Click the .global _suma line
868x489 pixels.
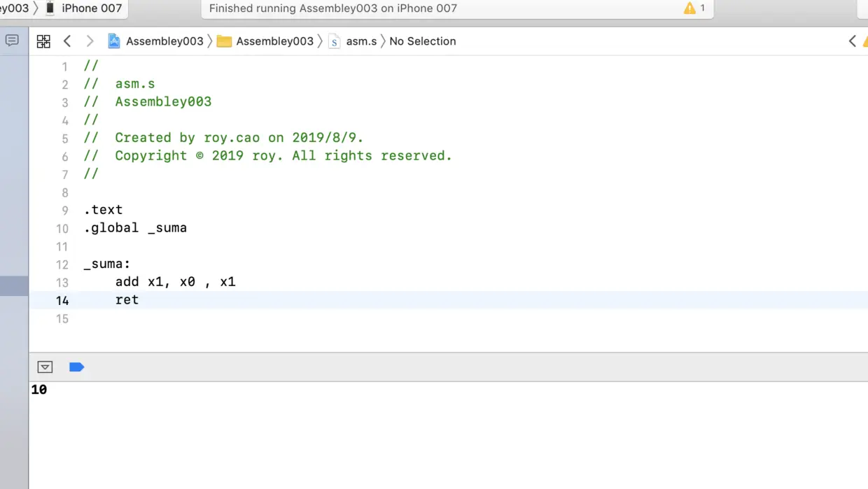pyautogui.click(x=135, y=228)
